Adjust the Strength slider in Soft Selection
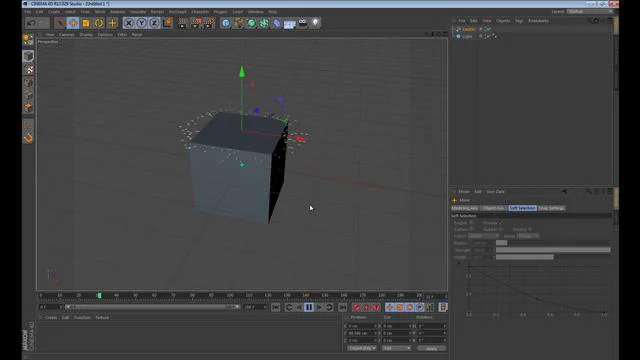Image resolution: width=640 pixels, height=360 pixels. click(x=553, y=250)
